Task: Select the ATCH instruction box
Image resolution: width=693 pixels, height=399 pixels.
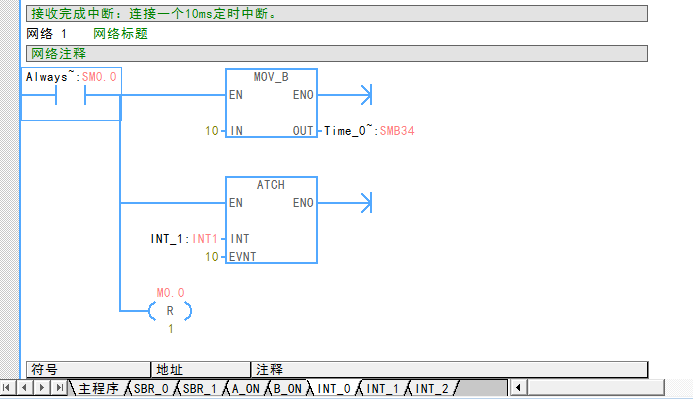Action: (x=271, y=220)
